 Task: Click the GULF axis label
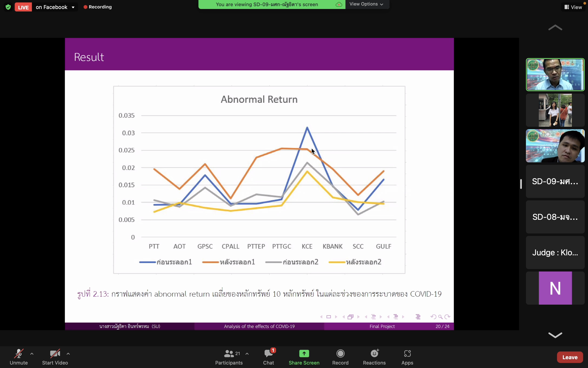click(384, 246)
